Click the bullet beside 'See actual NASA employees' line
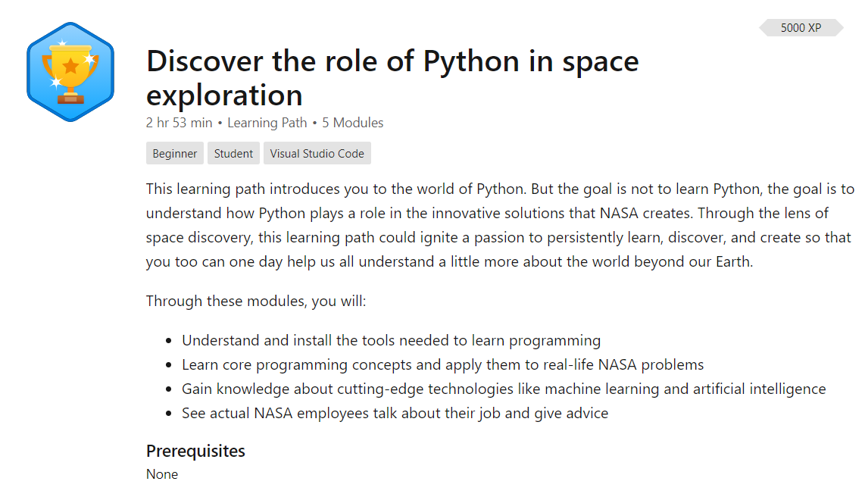 168,413
